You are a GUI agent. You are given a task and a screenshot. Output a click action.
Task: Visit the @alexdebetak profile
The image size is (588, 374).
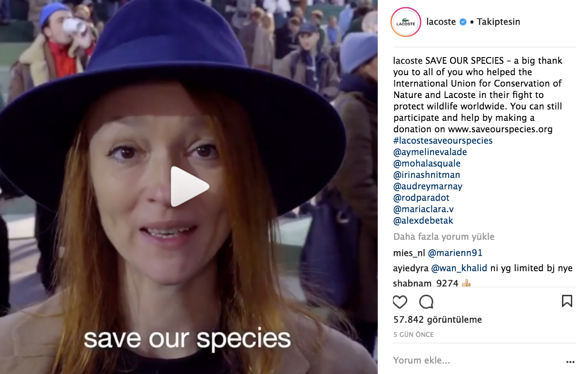(x=423, y=221)
